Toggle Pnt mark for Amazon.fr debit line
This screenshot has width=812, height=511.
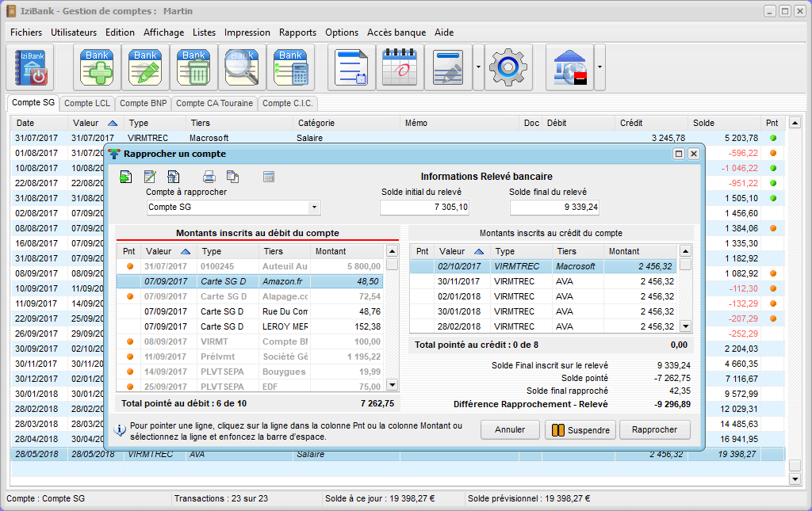tap(129, 281)
